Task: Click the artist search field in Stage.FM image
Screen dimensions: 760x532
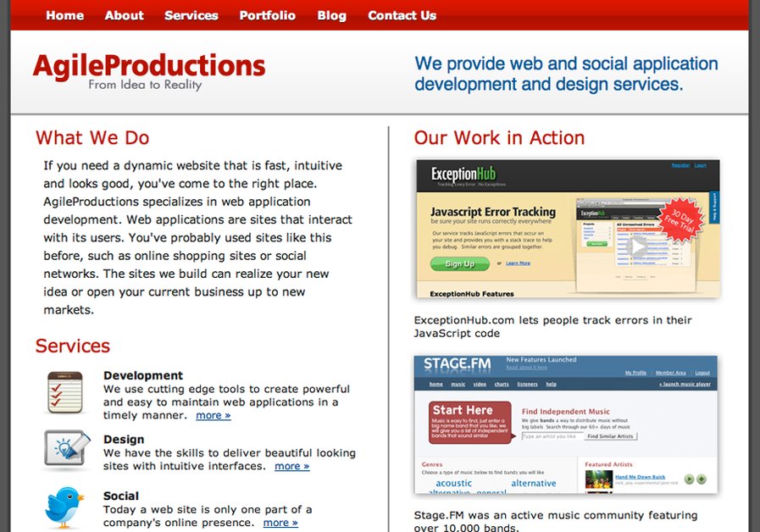Action: click(552, 436)
